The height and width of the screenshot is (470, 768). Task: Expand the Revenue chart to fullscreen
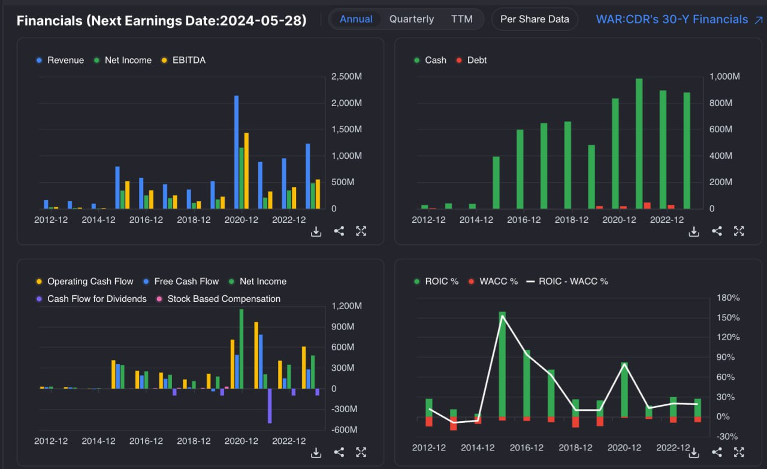pyautogui.click(x=361, y=231)
